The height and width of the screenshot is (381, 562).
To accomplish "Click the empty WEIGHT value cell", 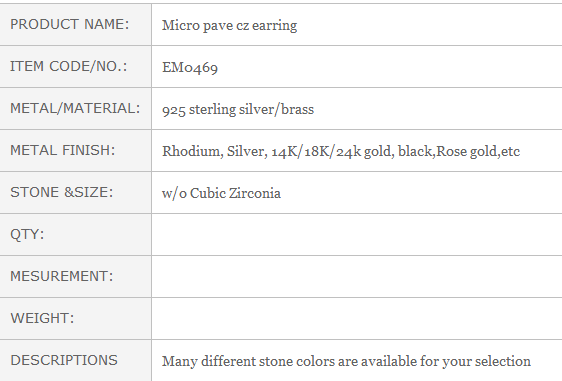I will (357, 318).
